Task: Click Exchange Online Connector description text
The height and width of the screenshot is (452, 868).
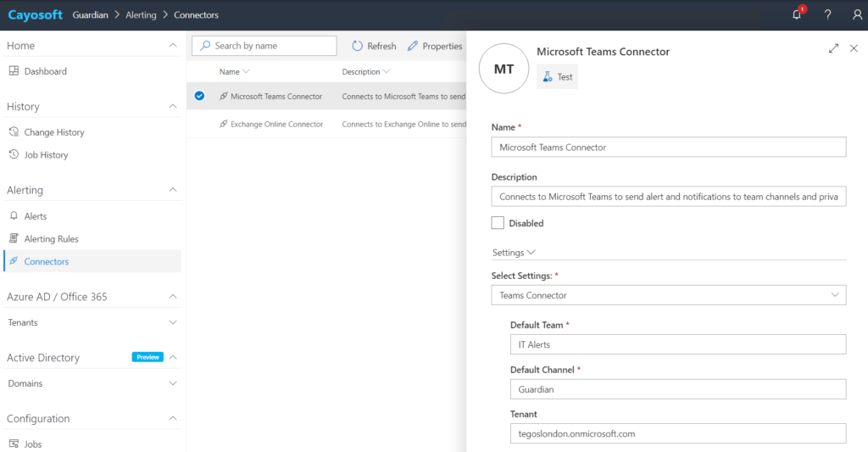Action: 403,124
